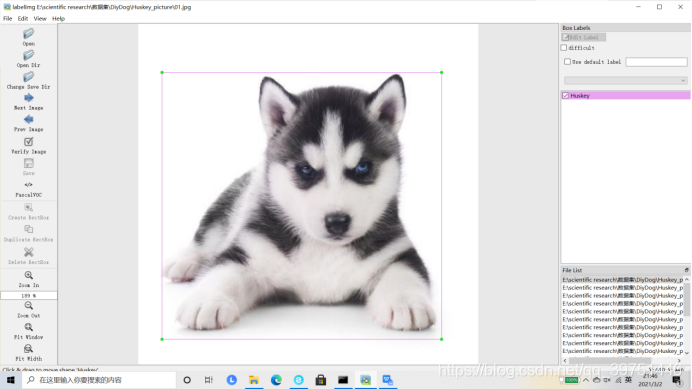This screenshot has height=389, width=692.
Task: Click the Open file tool icon
Action: [29, 34]
